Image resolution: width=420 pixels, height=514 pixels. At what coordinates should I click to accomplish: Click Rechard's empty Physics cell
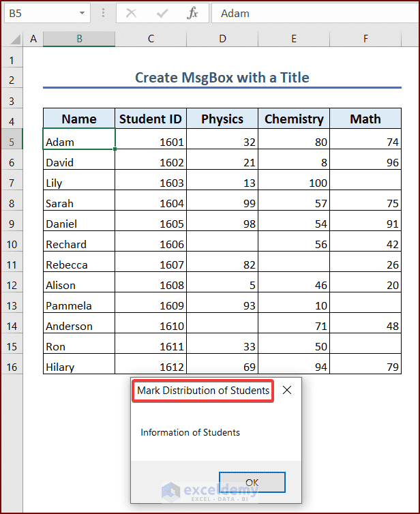[222, 241]
